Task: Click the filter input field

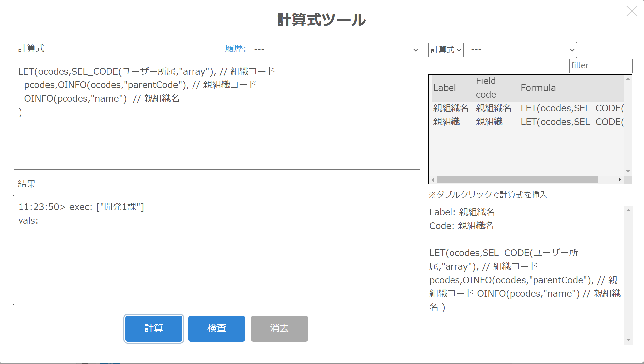Action: 600,66
